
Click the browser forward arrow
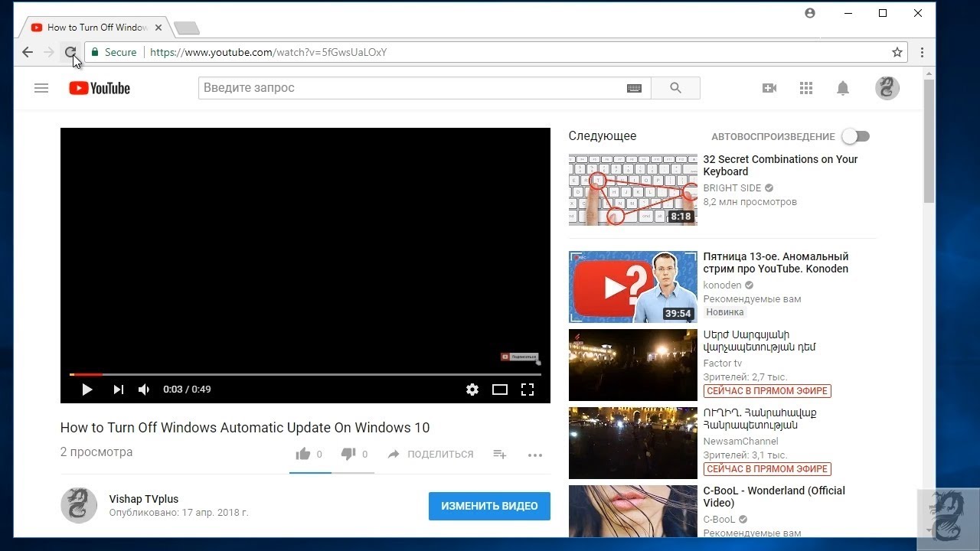tap(48, 52)
